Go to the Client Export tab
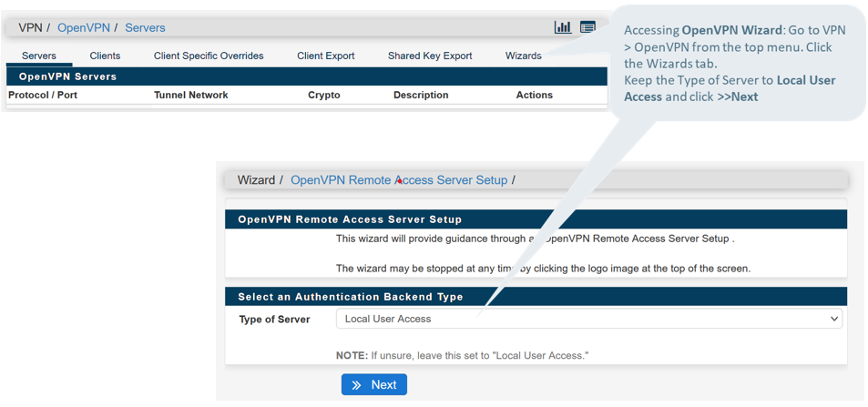Viewport: 868px width, 407px height. 325,56
